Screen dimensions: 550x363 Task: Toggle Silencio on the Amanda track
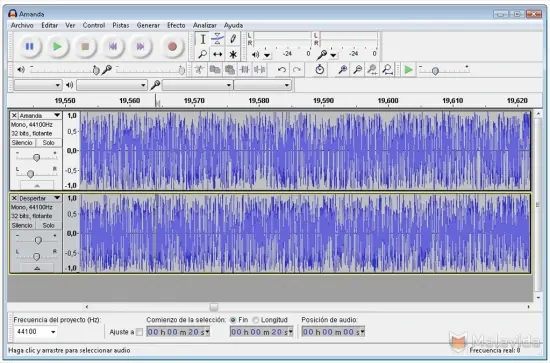pyautogui.click(x=22, y=143)
